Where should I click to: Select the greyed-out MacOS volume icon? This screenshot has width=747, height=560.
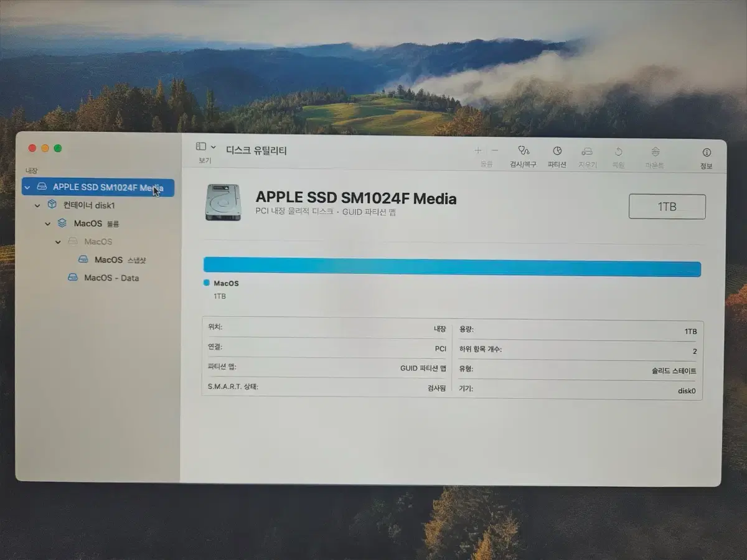coord(73,241)
